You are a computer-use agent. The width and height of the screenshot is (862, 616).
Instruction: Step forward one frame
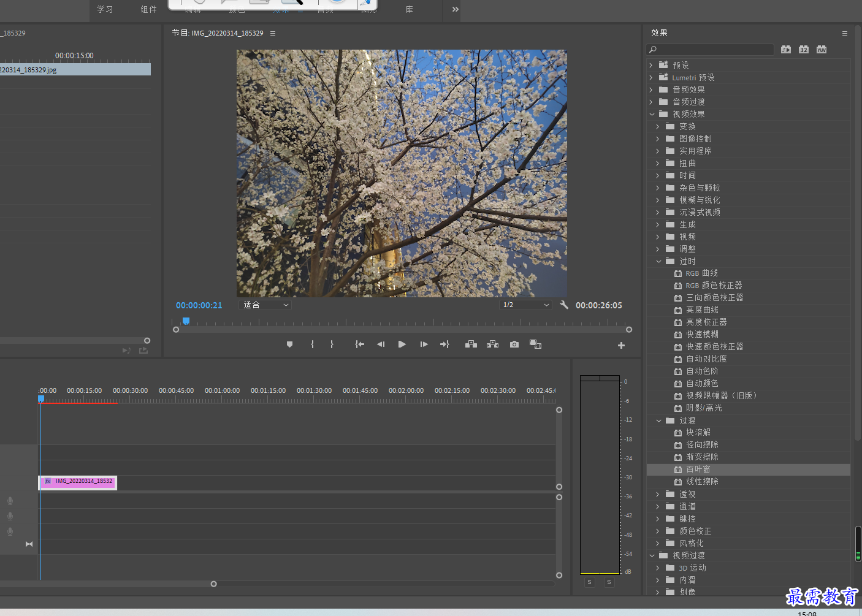tap(424, 344)
